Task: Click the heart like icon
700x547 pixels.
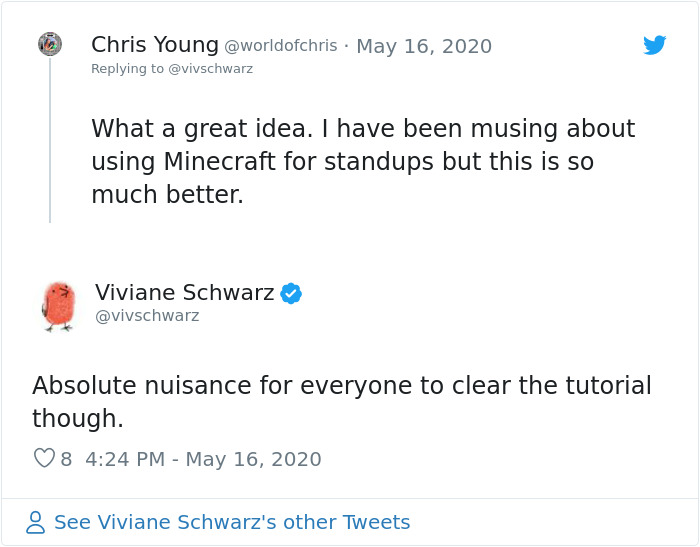Action: click(44, 459)
